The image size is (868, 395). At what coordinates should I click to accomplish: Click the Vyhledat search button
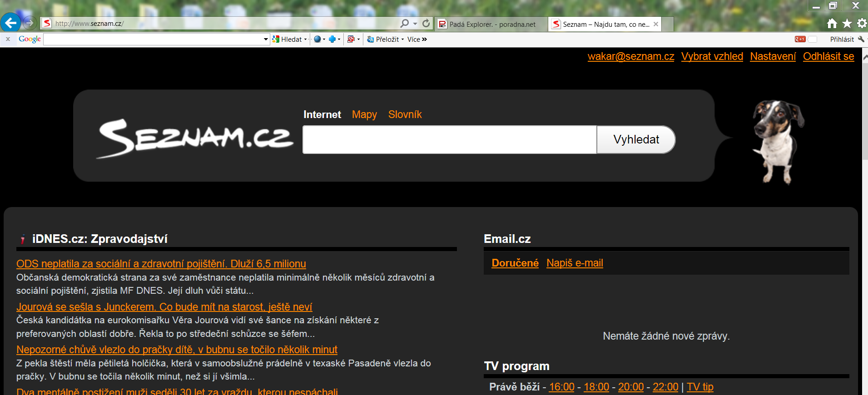636,139
